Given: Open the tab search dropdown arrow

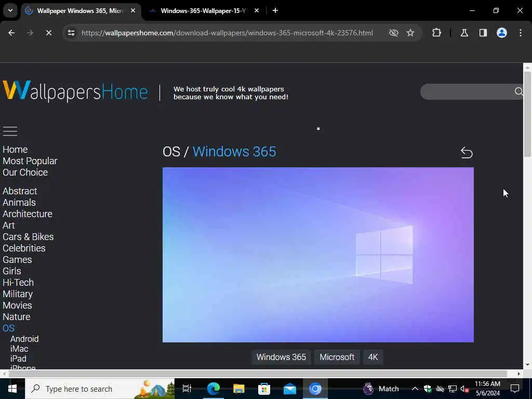Looking at the screenshot, I should [10, 10].
